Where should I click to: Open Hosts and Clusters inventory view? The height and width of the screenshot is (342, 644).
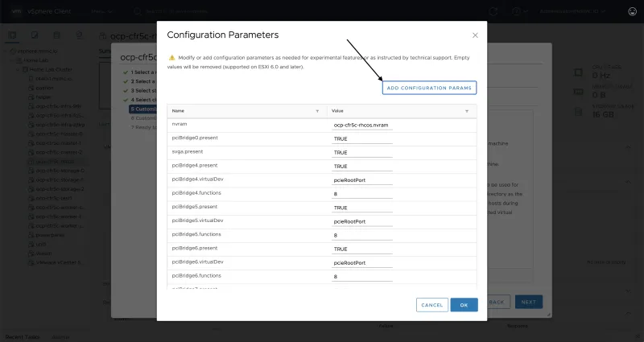tap(12, 35)
